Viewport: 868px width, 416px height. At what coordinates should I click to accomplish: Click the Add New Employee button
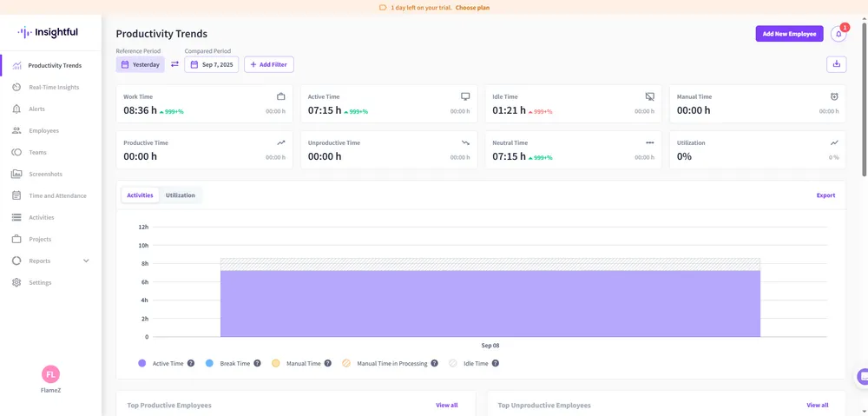[x=789, y=34]
